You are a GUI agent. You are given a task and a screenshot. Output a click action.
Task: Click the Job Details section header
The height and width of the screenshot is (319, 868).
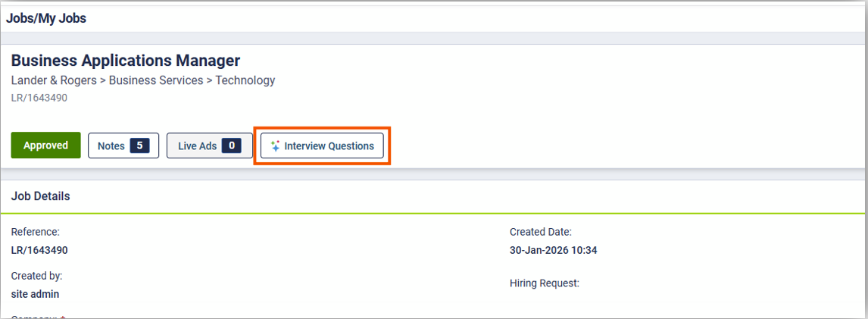41,196
